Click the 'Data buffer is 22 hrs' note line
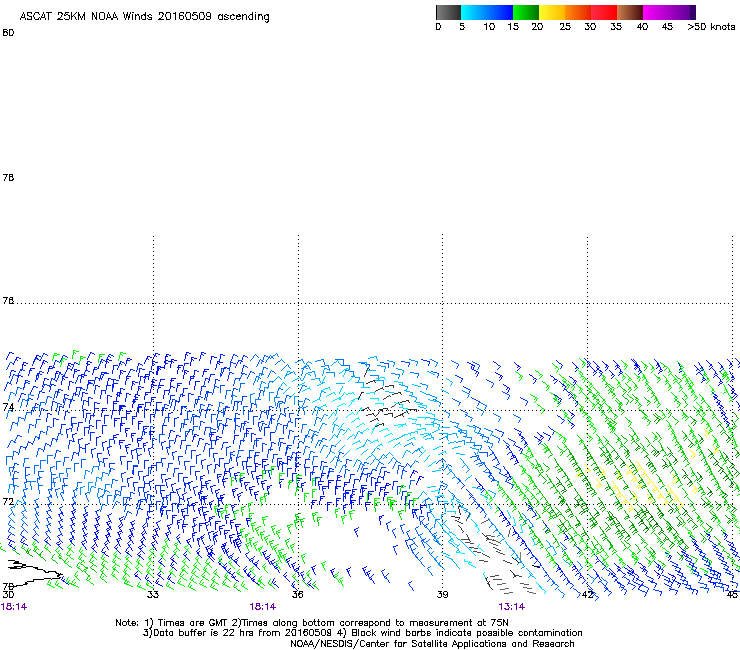 (x=362, y=633)
